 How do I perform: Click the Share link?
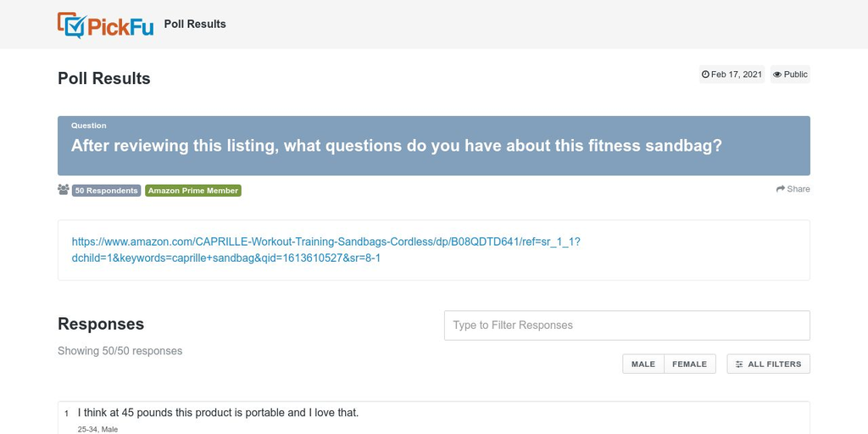[x=793, y=189]
